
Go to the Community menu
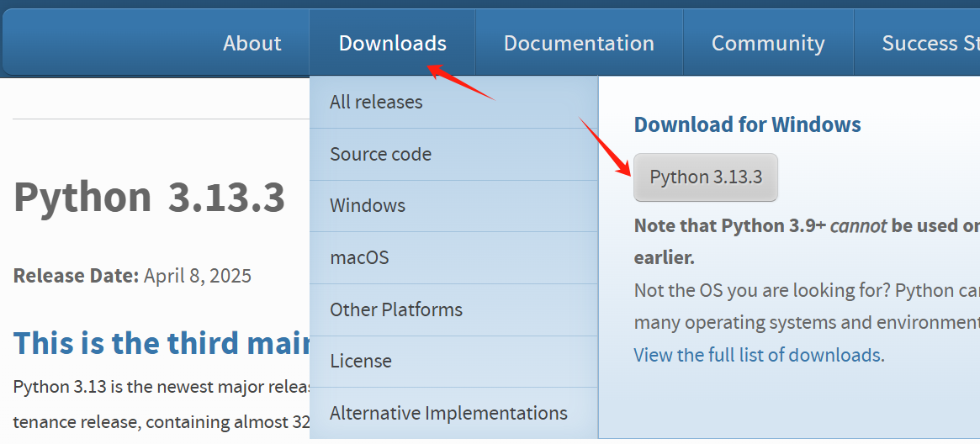(x=768, y=43)
